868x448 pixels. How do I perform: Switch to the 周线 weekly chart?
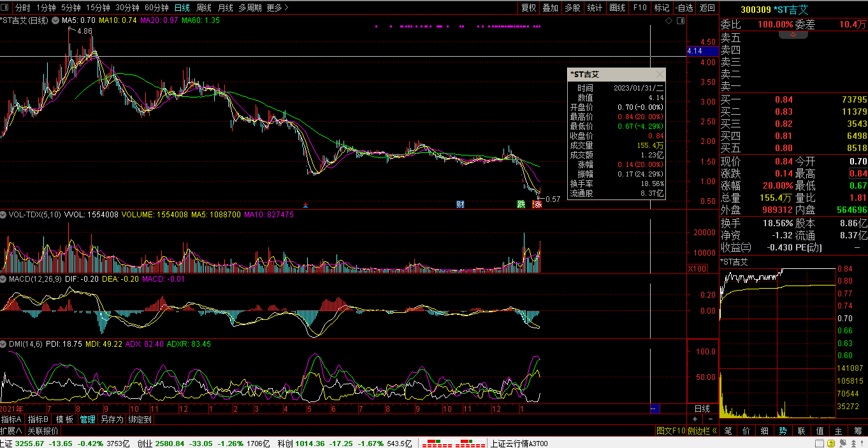(204, 8)
